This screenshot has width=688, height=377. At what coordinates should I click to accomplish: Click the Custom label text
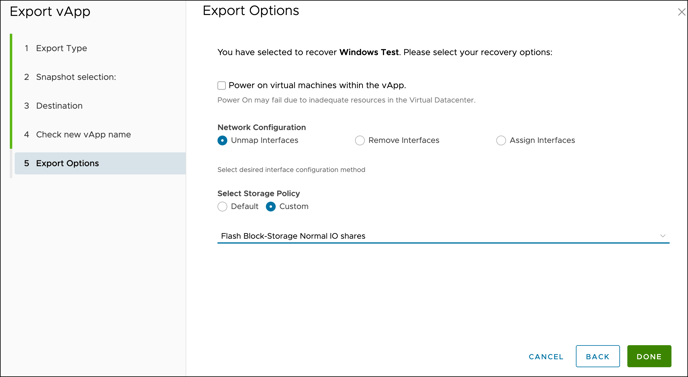[294, 206]
